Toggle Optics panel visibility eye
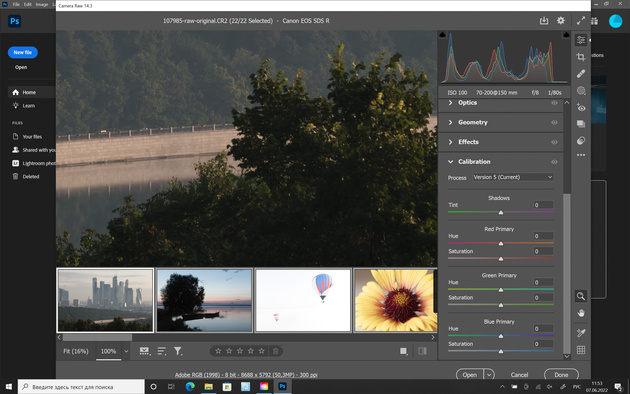Screen dimensions: 630x394 coord(554,103)
